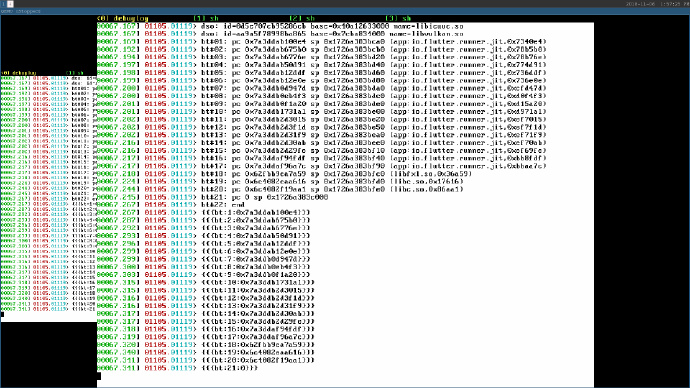
Task: Click the cursor block in small console
Action: click(x=2, y=314)
